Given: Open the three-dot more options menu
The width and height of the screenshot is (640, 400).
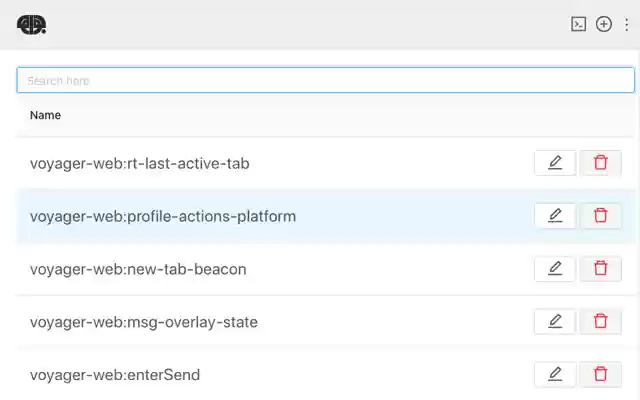Looking at the screenshot, I should pyautogui.click(x=627, y=24).
